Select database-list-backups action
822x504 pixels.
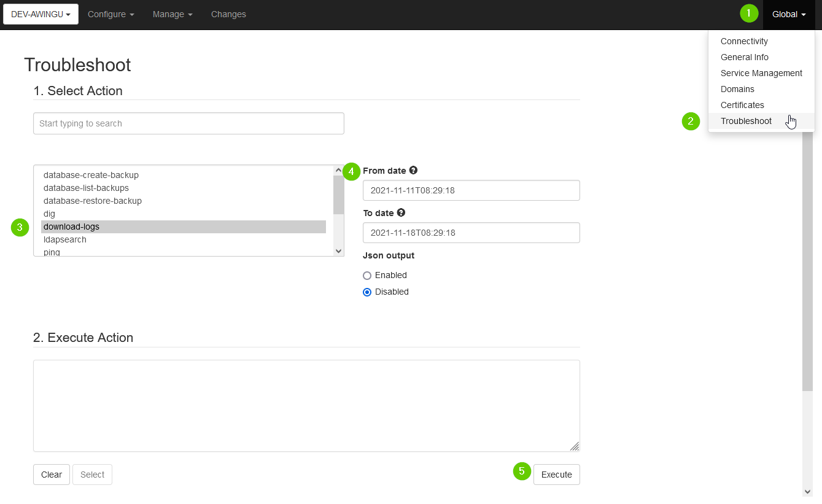(x=184, y=188)
